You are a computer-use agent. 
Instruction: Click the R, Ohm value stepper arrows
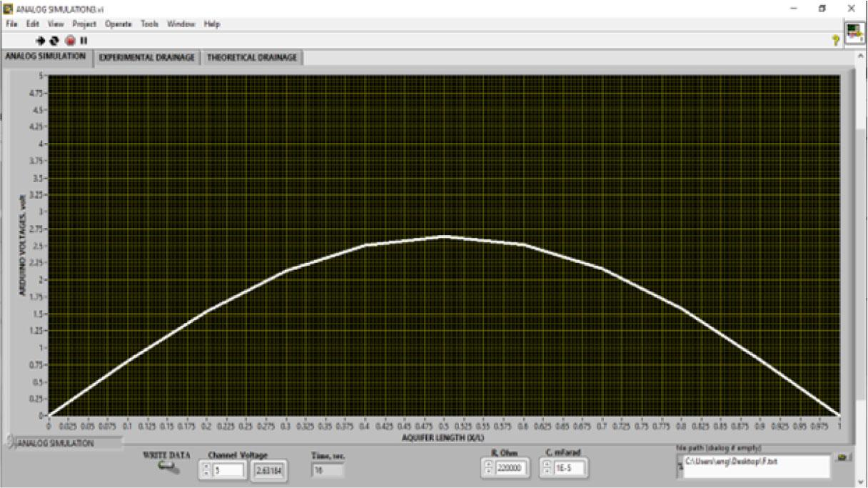click(x=488, y=468)
